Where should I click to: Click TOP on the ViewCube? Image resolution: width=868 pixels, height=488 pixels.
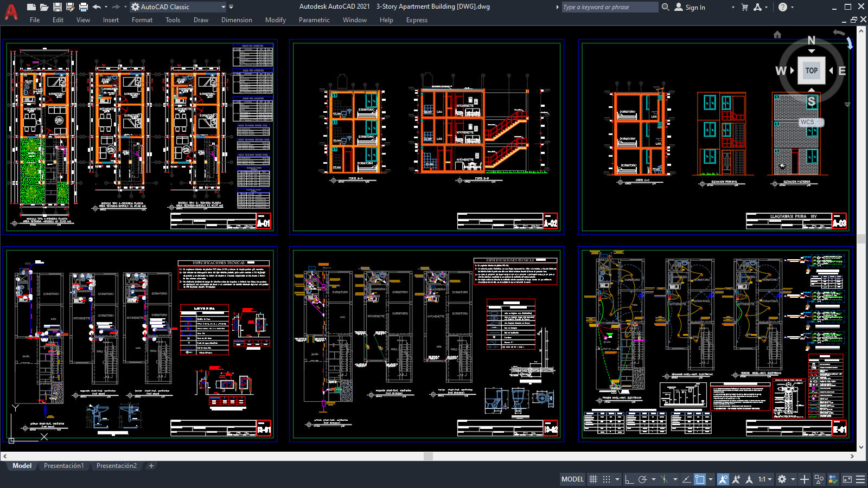point(812,70)
